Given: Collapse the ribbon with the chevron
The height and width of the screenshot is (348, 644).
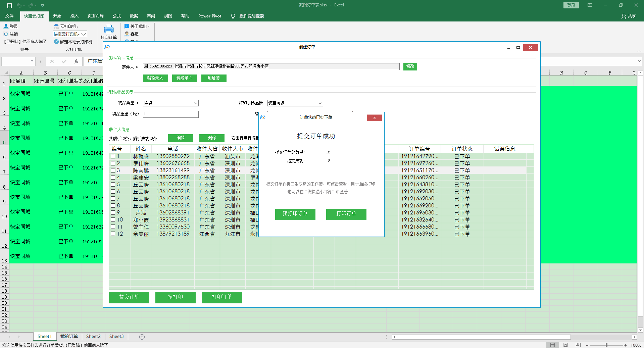Looking at the screenshot, I should (x=639, y=51).
